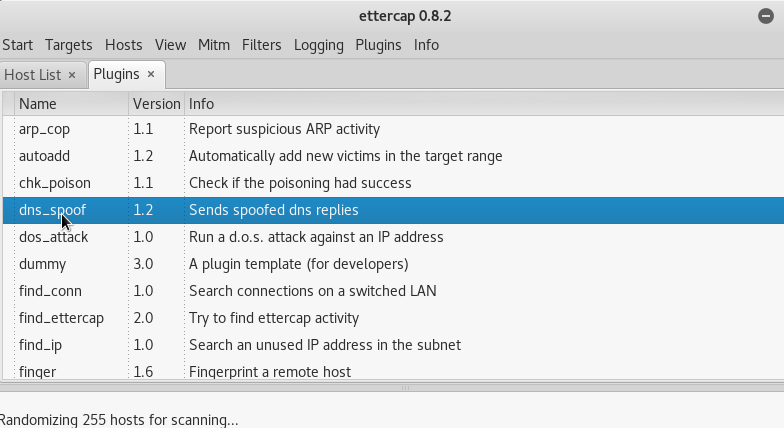
Task: Click the pane divider grip handle
Action: pyautogui.click(x=405, y=388)
